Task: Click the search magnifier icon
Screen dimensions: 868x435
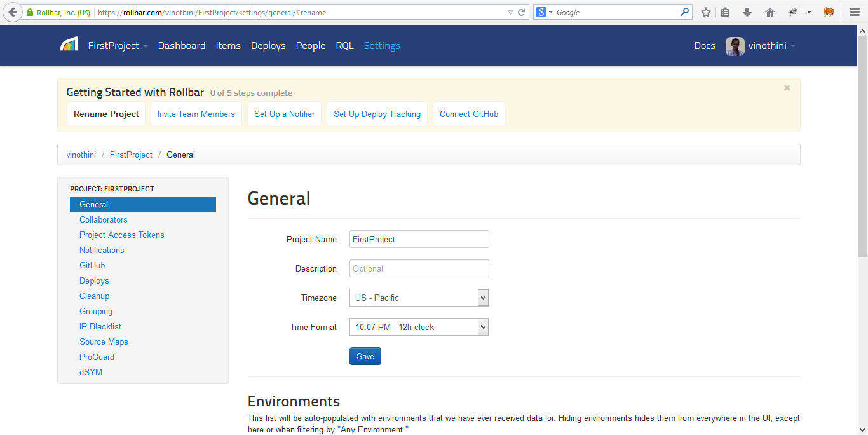Action: tap(684, 12)
